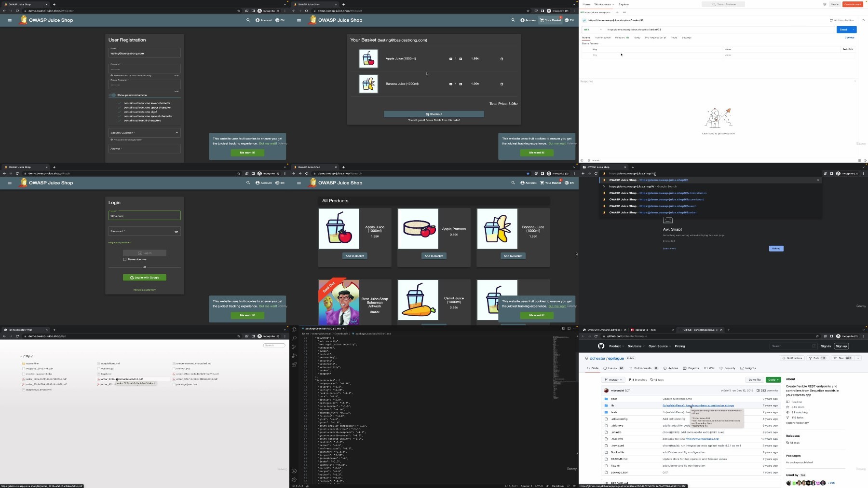Screen dimensions: 868x488
Task: Open search on the basket page header
Action: (513, 20)
